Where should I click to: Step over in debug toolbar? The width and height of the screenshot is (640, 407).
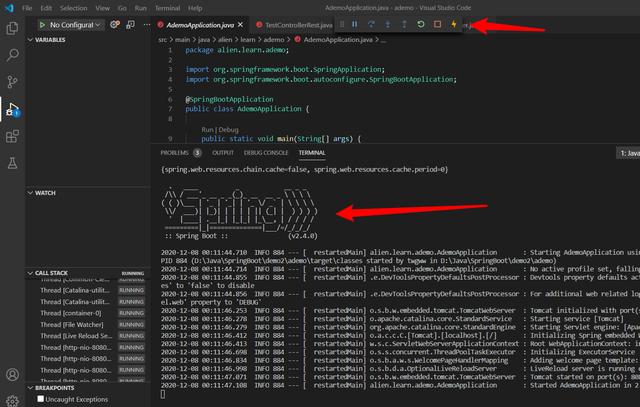pos(371,24)
